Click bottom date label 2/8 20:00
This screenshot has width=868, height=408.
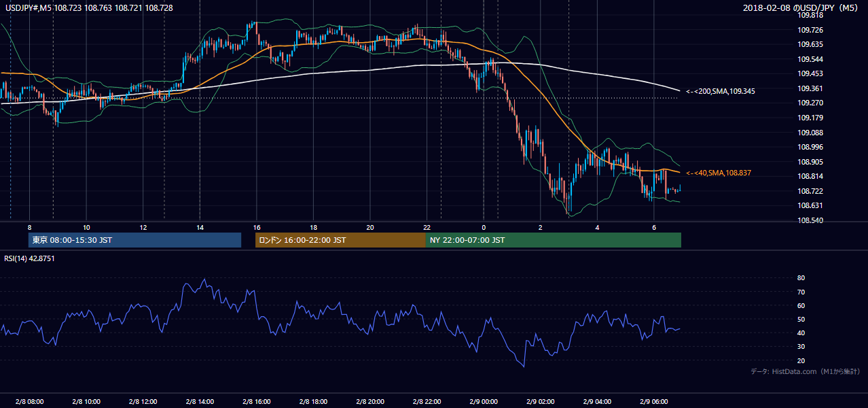pos(370,402)
